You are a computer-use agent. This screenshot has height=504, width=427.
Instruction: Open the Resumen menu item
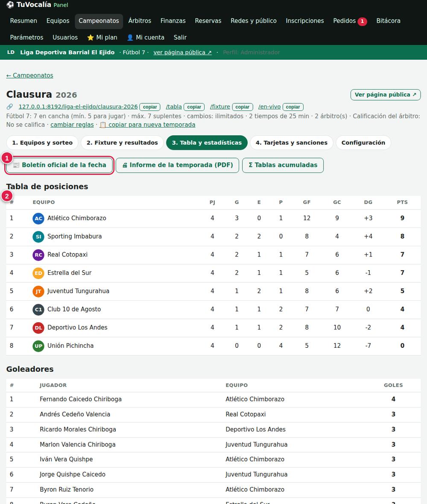[23, 21]
